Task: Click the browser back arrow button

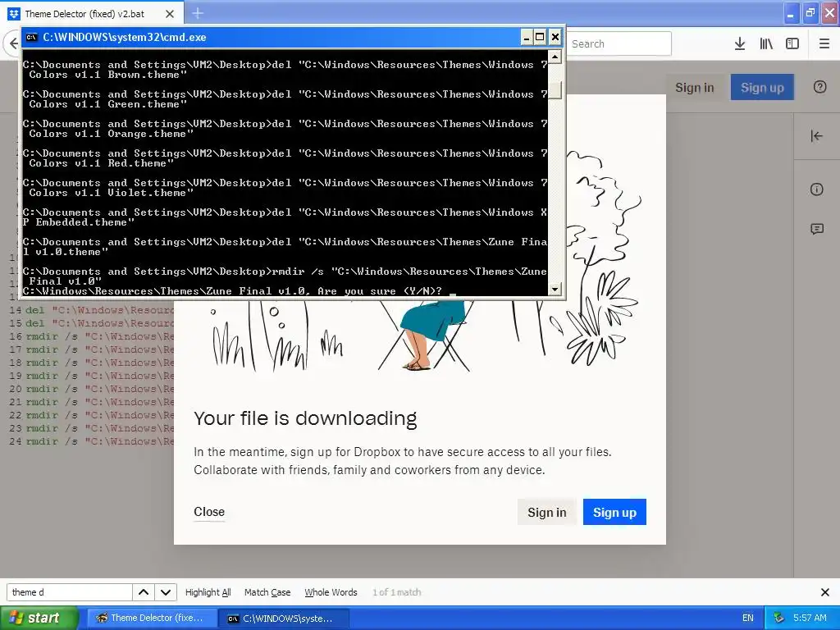Action: 12,43
